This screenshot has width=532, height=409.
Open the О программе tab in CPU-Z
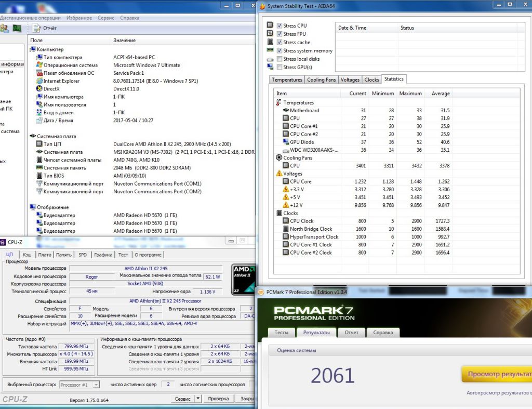(x=148, y=255)
